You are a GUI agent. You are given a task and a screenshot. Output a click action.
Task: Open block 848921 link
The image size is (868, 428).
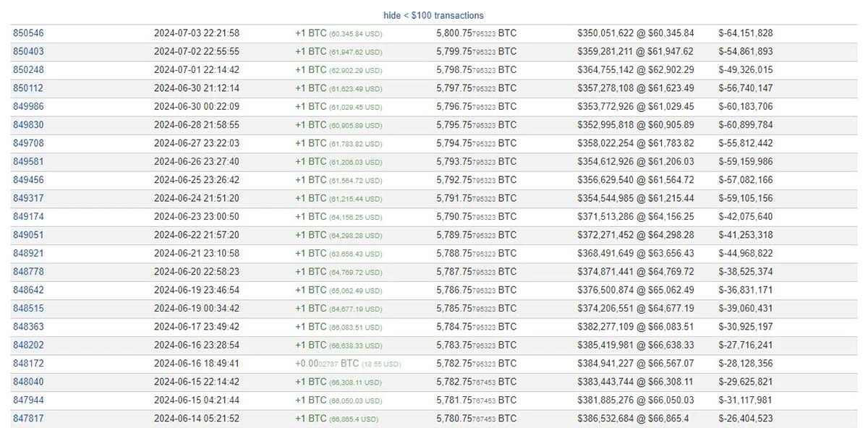click(x=28, y=253)
